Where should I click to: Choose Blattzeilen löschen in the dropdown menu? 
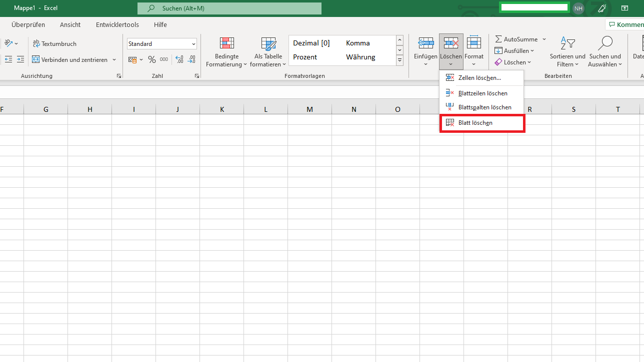pos(482,93)
